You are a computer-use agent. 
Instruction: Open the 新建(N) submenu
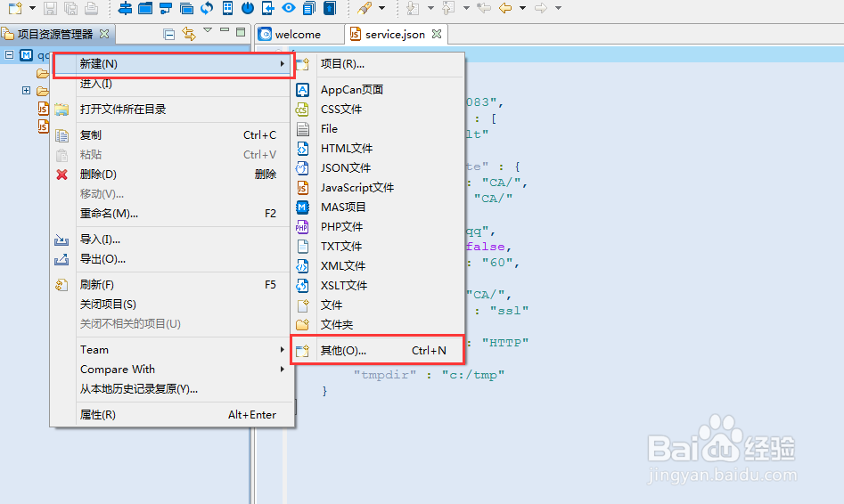(172, 63)
